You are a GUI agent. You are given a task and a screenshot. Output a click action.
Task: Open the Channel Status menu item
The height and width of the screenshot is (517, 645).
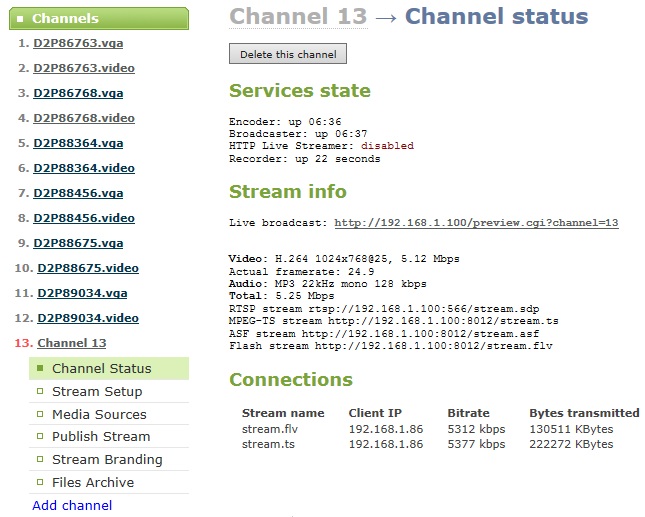tap(101, 369)
